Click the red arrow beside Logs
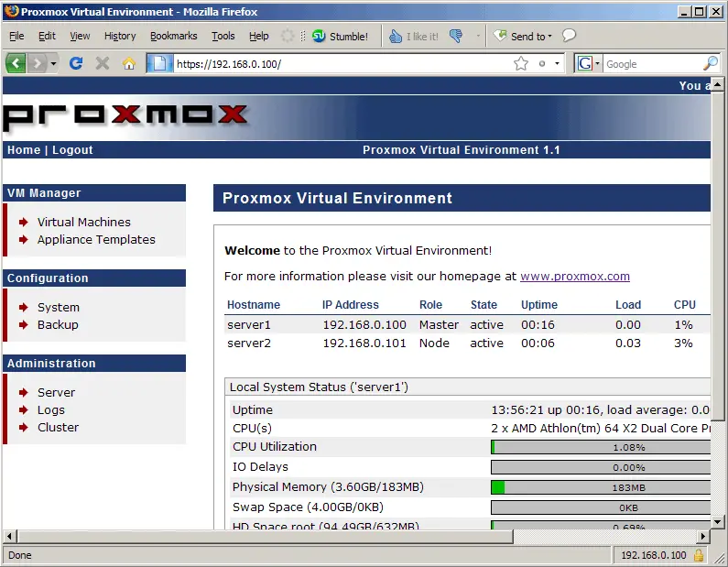The image size is (728, 567). [23, 410]
